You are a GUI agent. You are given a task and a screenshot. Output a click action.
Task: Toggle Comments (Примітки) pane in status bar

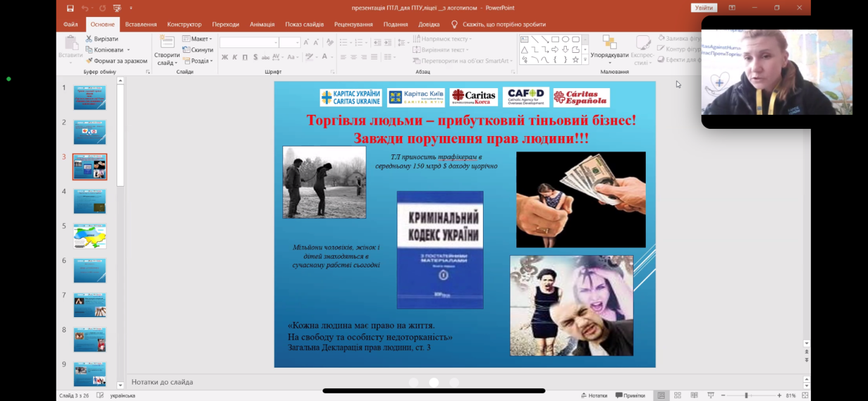click(x=630, y=396)
